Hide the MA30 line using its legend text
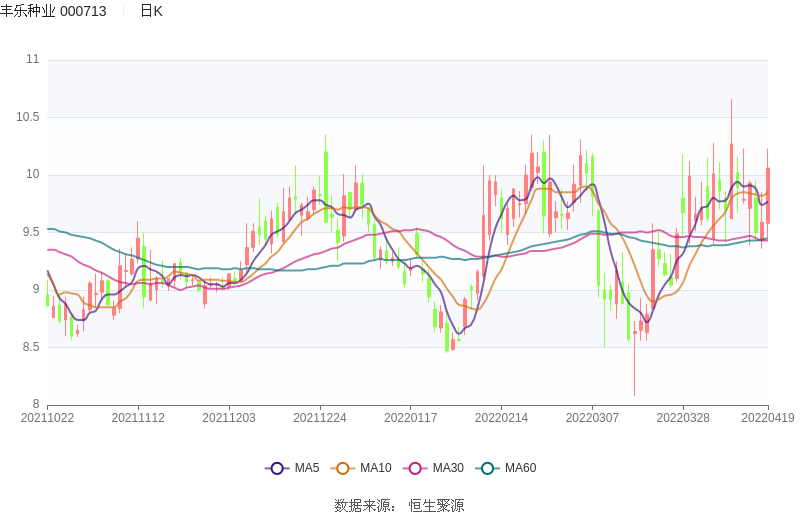Screen dimensions: 800x517 448,468
